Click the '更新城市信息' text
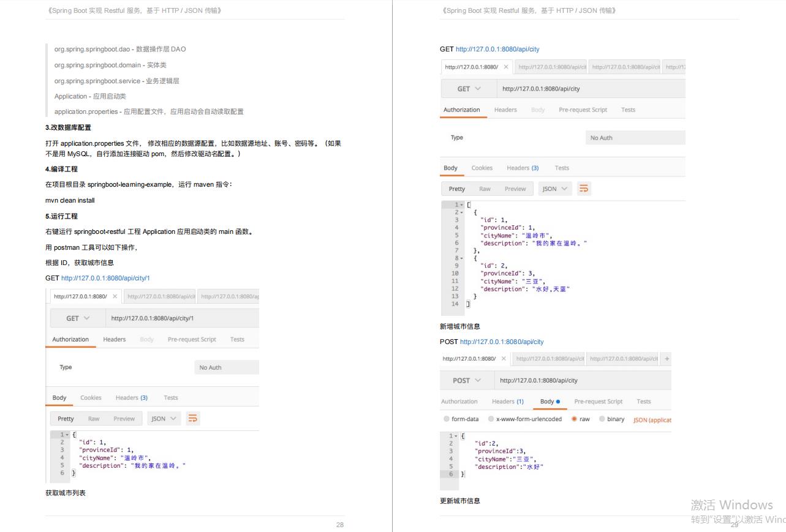This screenshot has height=532, width=786. pyautogui.click(x=460, y=501)
